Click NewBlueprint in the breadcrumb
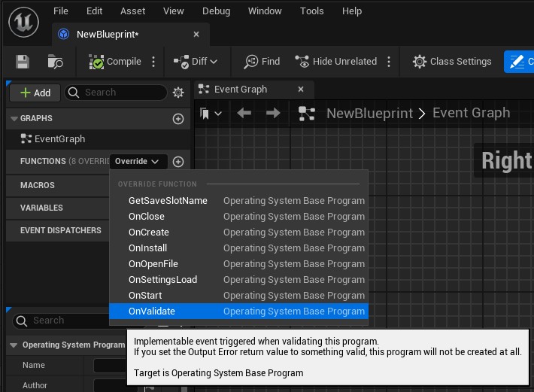Screen dimensions: 534x392 [x=369, y=114]
